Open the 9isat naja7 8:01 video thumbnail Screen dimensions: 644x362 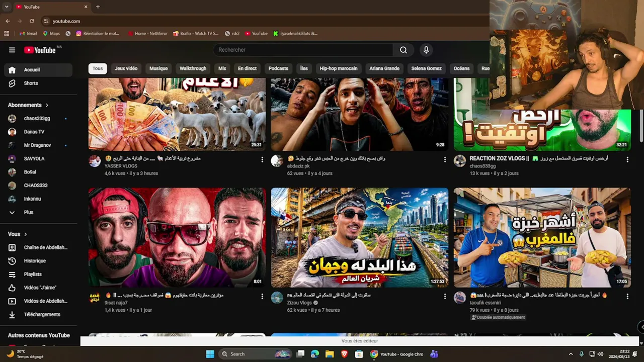click(x=177, y=237)
